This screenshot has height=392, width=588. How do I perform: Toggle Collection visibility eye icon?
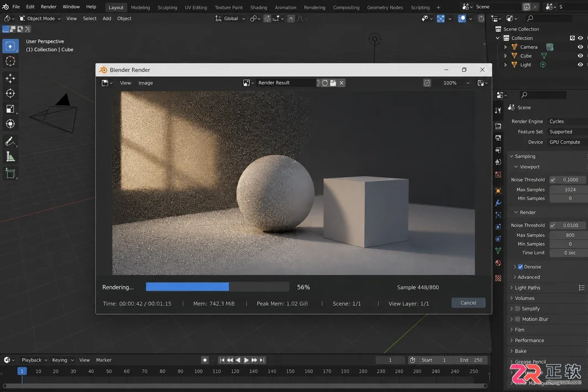coord(580,38)
